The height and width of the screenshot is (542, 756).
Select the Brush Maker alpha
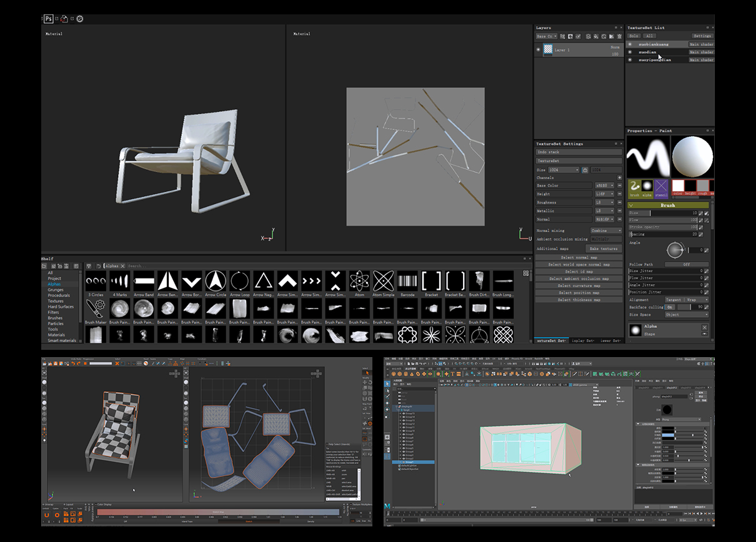coord(96,309)
